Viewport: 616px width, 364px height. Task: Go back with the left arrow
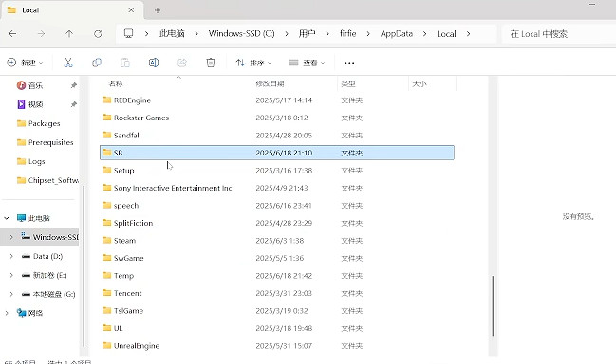(12, 34)
